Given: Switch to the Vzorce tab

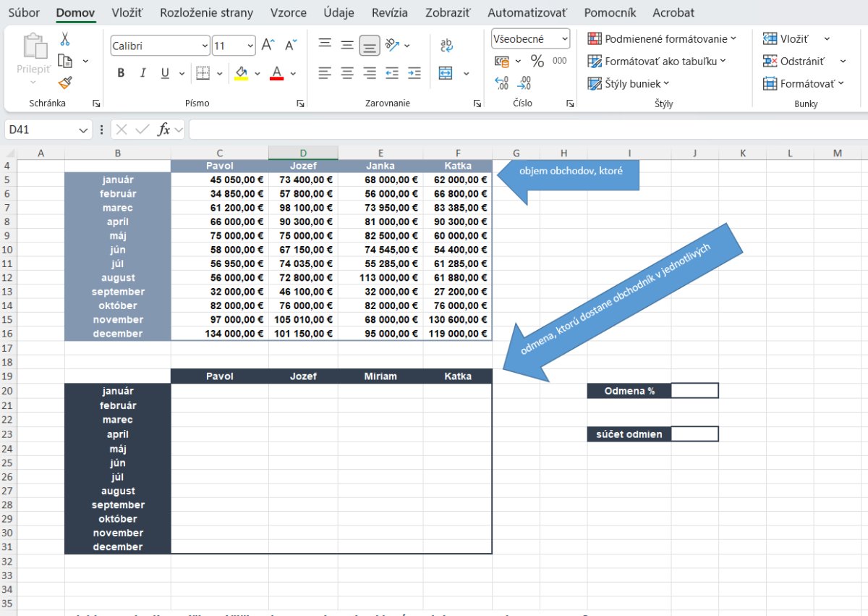Looking at the screenshot, I should (289, 12).
